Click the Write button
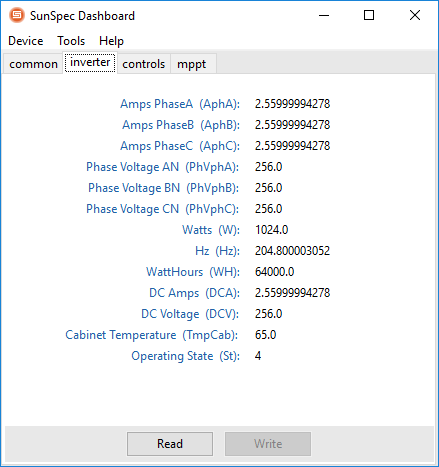 click(268, 444)
